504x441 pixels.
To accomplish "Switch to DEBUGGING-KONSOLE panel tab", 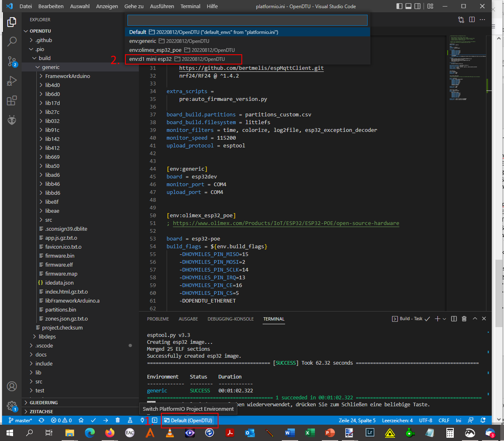I will pos(231,319).
